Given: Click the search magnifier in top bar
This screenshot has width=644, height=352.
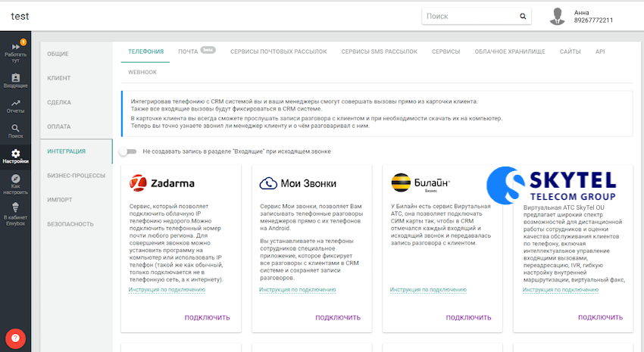Looking at the screenshot, I should [523, 17].
